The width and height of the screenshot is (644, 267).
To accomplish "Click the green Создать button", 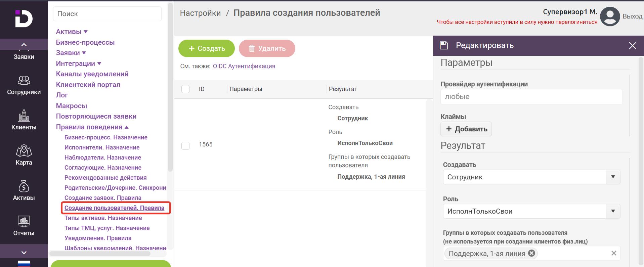I will [206, 48].
